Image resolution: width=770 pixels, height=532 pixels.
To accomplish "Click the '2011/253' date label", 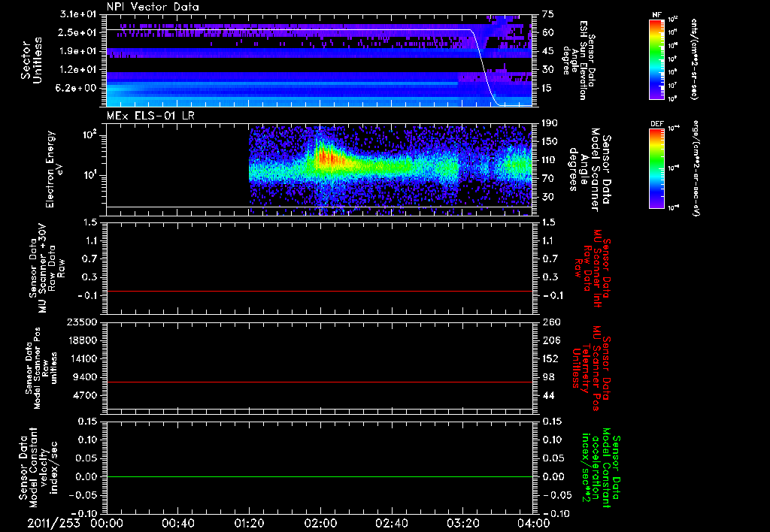I will 53,523.
